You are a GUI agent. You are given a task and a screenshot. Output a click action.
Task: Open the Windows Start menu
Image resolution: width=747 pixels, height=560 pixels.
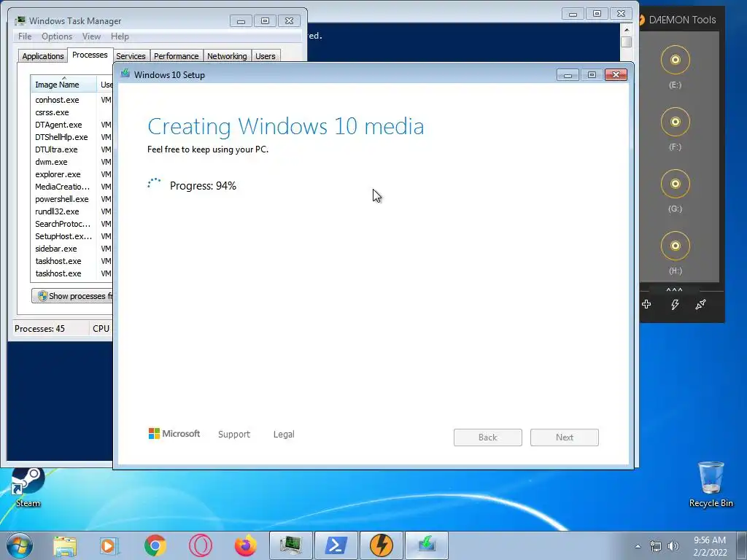tap(20, 545)
